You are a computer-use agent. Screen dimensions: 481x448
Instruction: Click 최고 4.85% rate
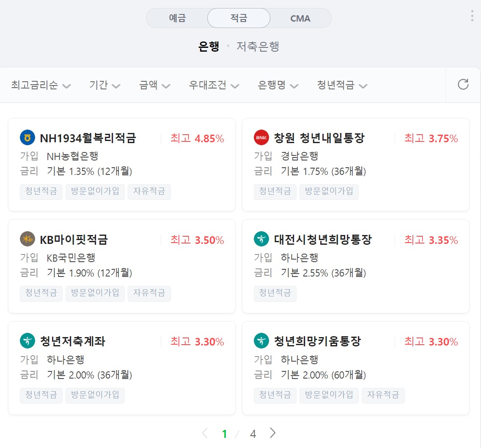tap(197, 138)
